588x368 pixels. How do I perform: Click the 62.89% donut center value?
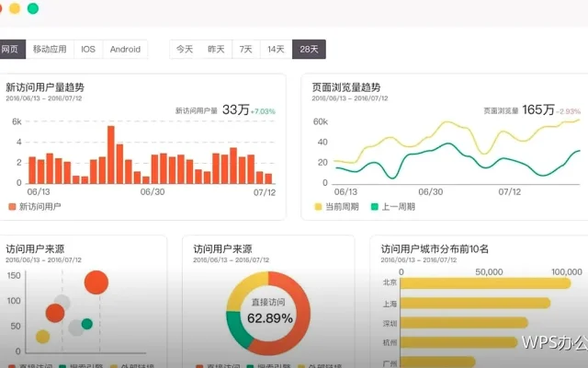(x=270, y=318)
